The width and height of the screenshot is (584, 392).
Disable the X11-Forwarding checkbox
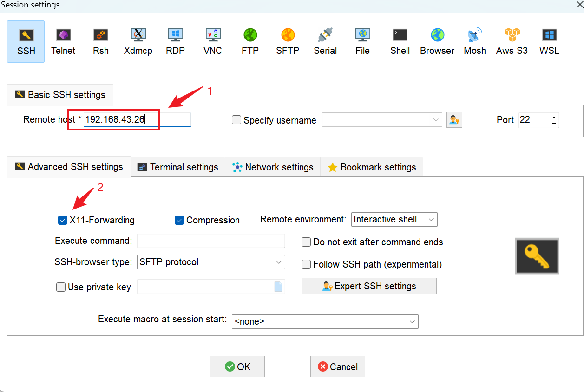pos(63,220)
